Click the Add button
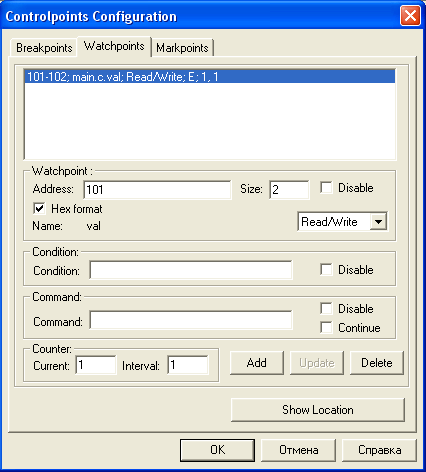 (x=257, y=363)
